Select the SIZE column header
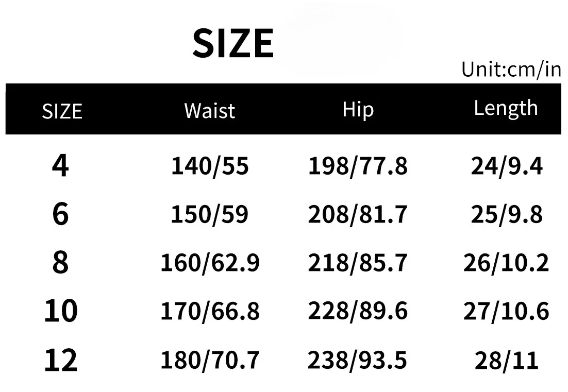The image size is (568, 392). 62,111
